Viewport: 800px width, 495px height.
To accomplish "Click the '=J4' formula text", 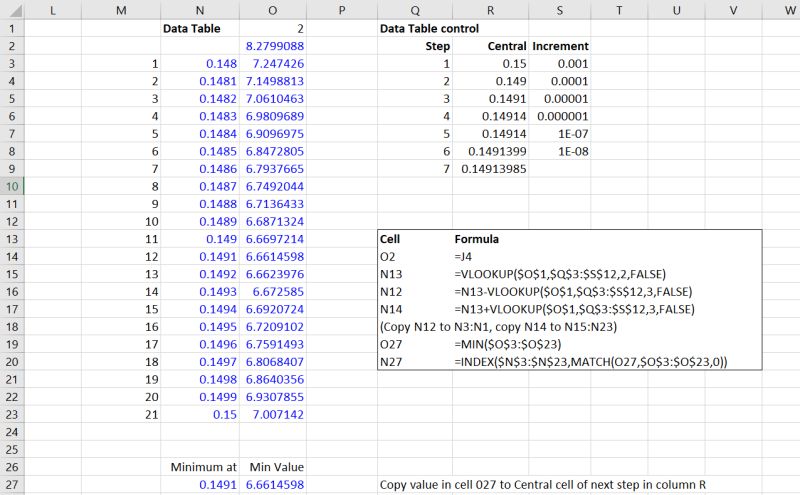I will (x=463, y=257).
